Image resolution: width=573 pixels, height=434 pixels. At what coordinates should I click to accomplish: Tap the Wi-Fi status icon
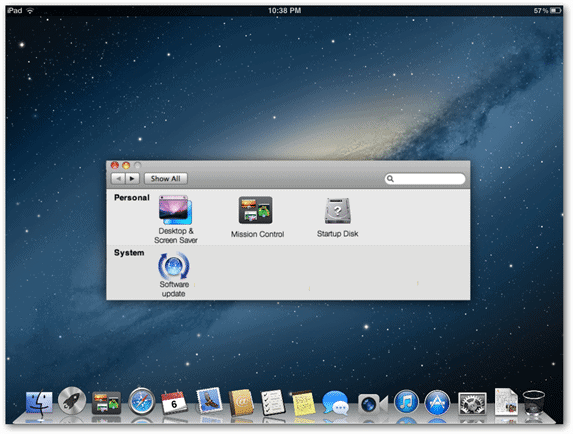30,11
